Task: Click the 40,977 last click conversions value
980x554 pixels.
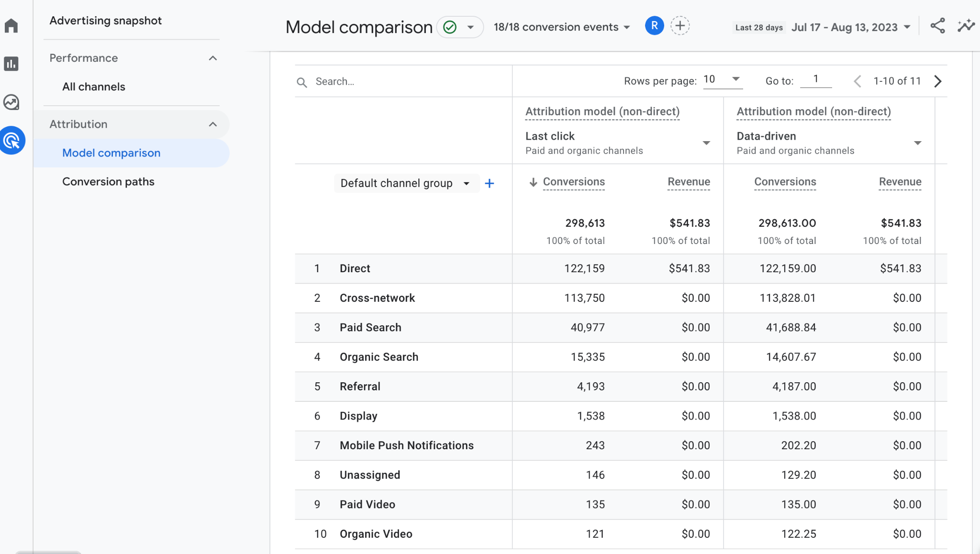Action: click(x=588, y=328)
